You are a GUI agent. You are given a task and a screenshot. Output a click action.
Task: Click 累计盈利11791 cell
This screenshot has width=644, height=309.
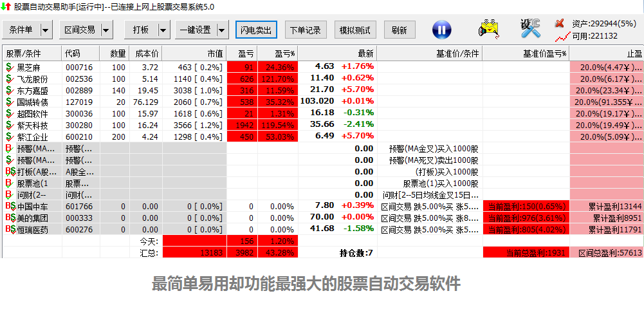(607, 229)
